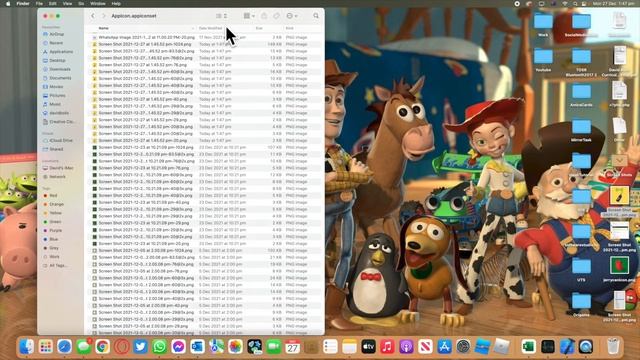Open the Group By dropdown
The height and width of the screenshot is (360, 640).
[249, 16]
